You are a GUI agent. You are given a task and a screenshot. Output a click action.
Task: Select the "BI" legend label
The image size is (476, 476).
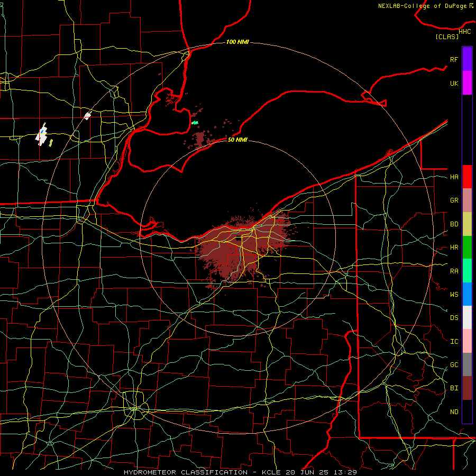[x=454, y=388]
